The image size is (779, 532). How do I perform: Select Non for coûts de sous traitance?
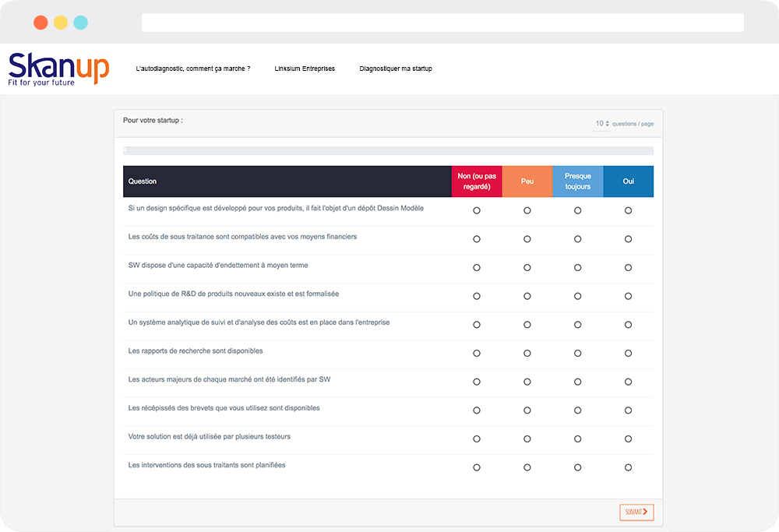pos(477,239)
